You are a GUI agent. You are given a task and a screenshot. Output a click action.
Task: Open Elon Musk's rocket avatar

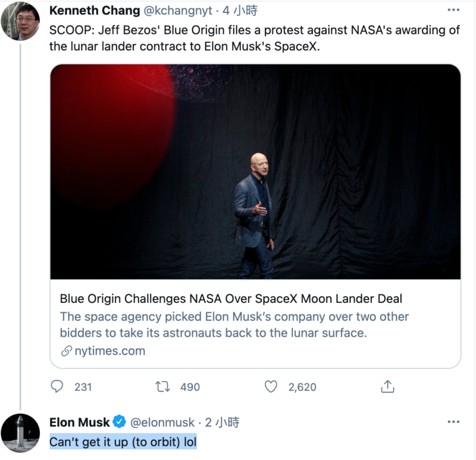[20, 433]
